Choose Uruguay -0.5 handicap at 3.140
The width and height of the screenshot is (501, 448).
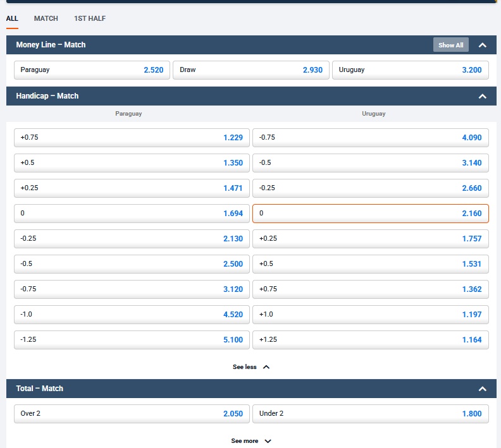pyautogui.click(x=370, y=163)
